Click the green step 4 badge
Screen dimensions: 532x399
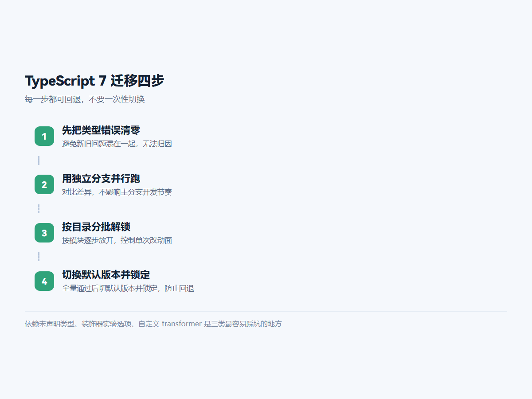44,281
